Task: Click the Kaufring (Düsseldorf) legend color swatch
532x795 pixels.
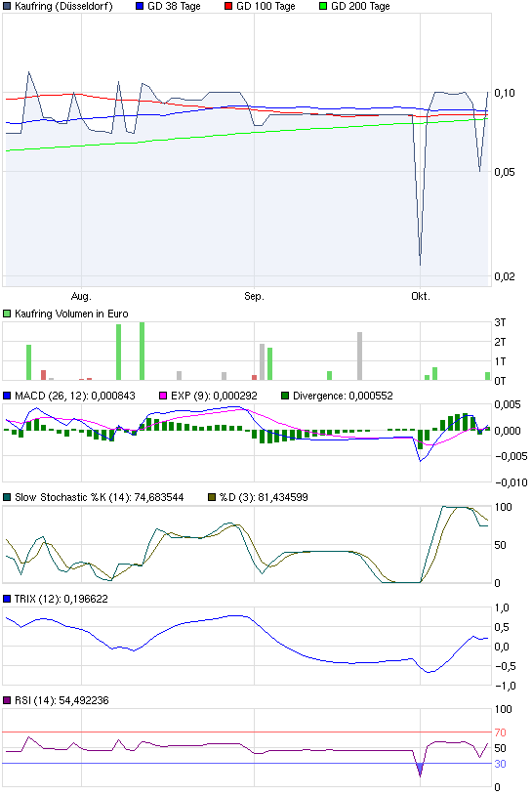Action: tap(7, 7)
